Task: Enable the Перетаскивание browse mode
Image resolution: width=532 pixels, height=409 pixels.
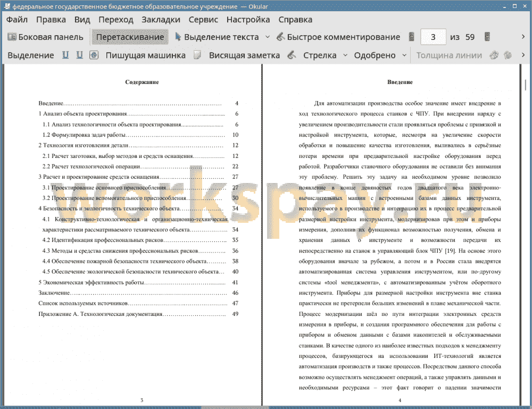Action: 130,37
